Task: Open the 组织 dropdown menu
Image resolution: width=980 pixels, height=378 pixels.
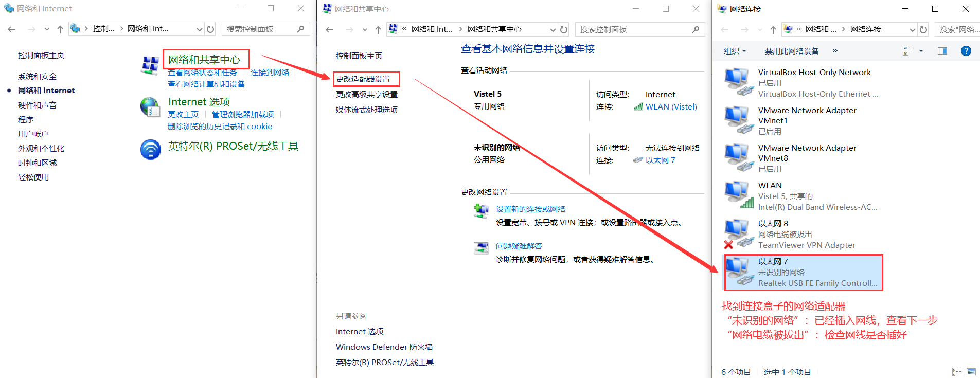Action: pos(735,51)
